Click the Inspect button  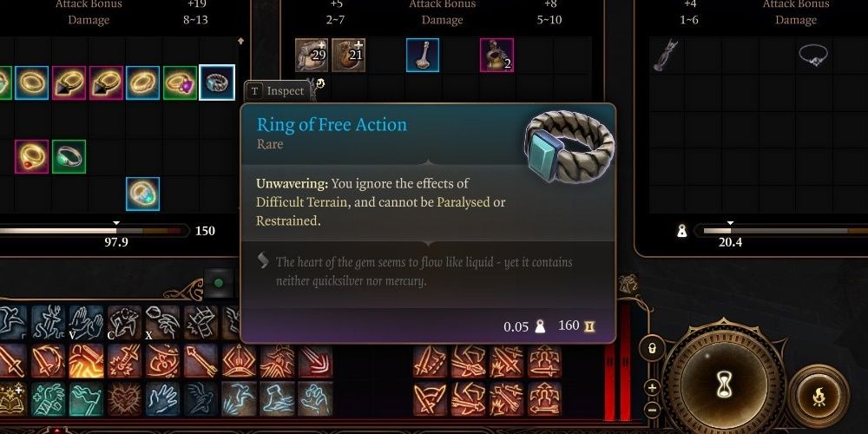276,91
